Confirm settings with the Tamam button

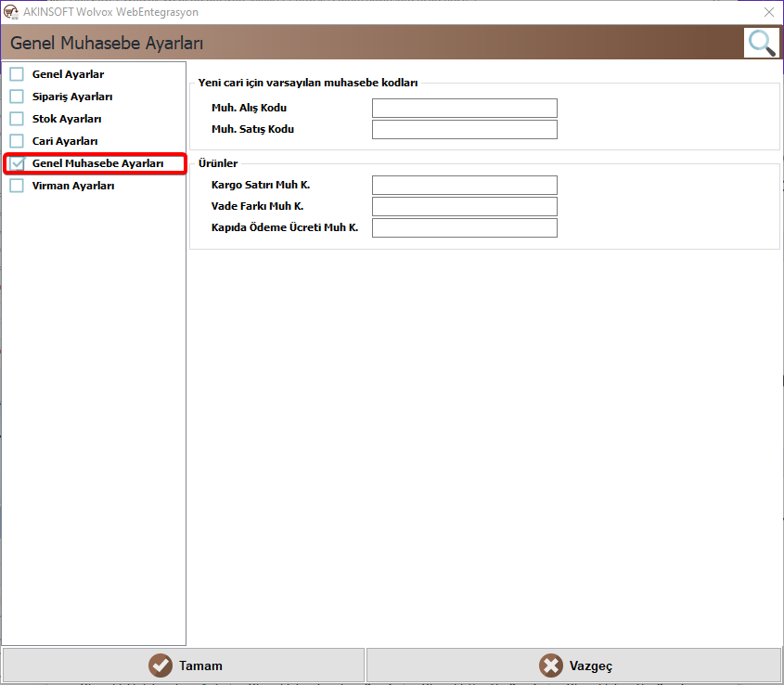[184, 666]
